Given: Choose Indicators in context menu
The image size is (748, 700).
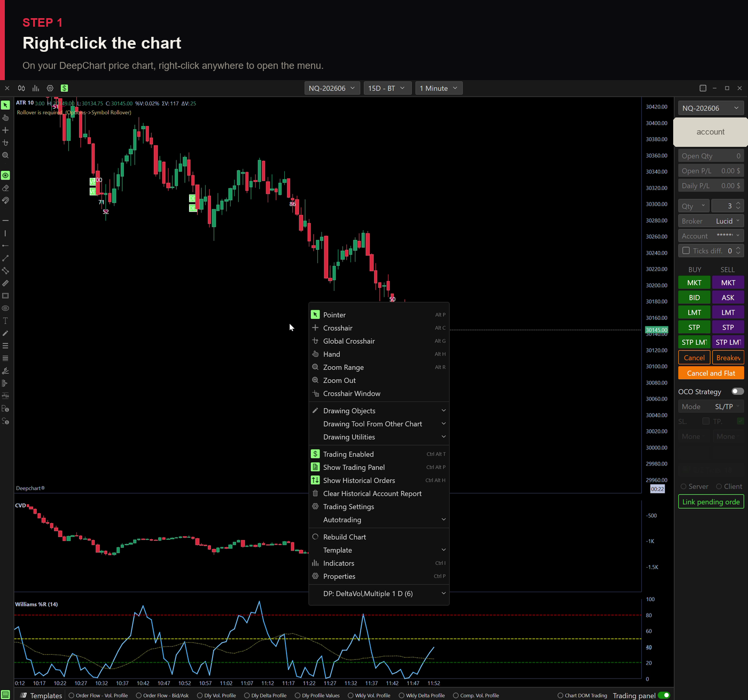Looking at the screenshot, I should tap(379, 563).
